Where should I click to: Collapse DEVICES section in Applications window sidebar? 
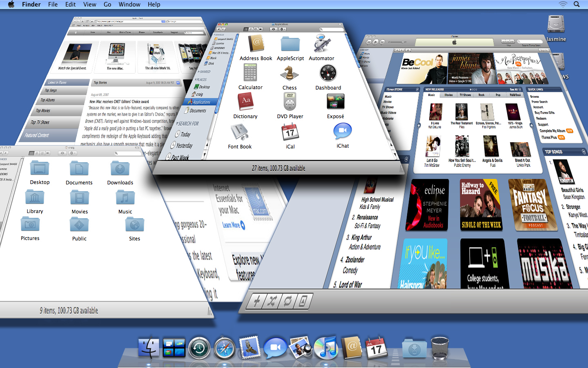(x=215, y=35)
